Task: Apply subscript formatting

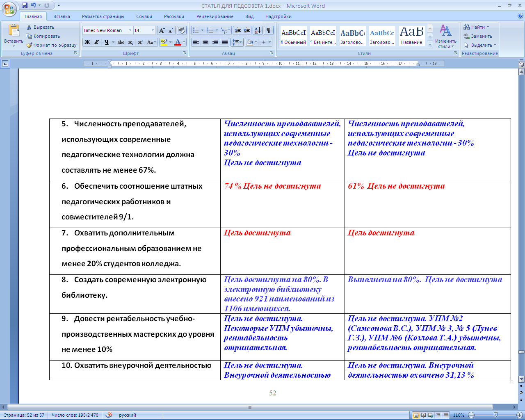Action: (131, 42)
